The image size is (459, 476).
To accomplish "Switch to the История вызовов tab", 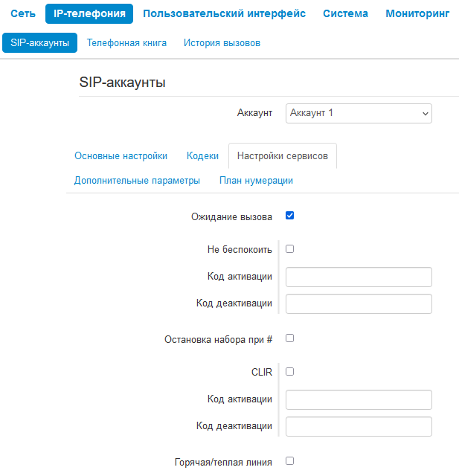I will coord(222,42).
